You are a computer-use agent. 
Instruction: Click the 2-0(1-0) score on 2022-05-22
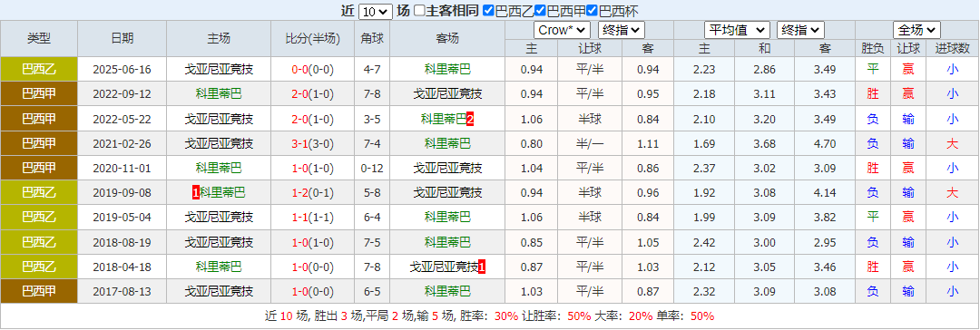(x=312, y=119)
